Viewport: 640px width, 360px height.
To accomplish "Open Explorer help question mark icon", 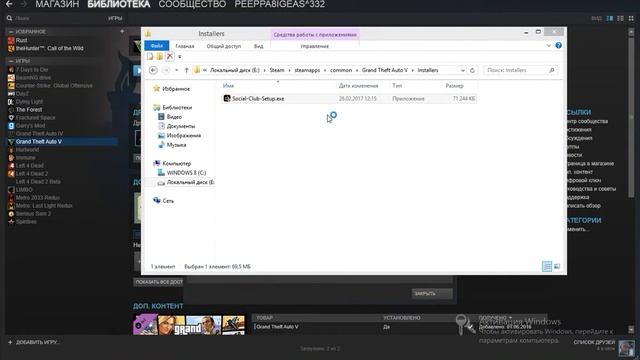I will click(x=558, y=45).
